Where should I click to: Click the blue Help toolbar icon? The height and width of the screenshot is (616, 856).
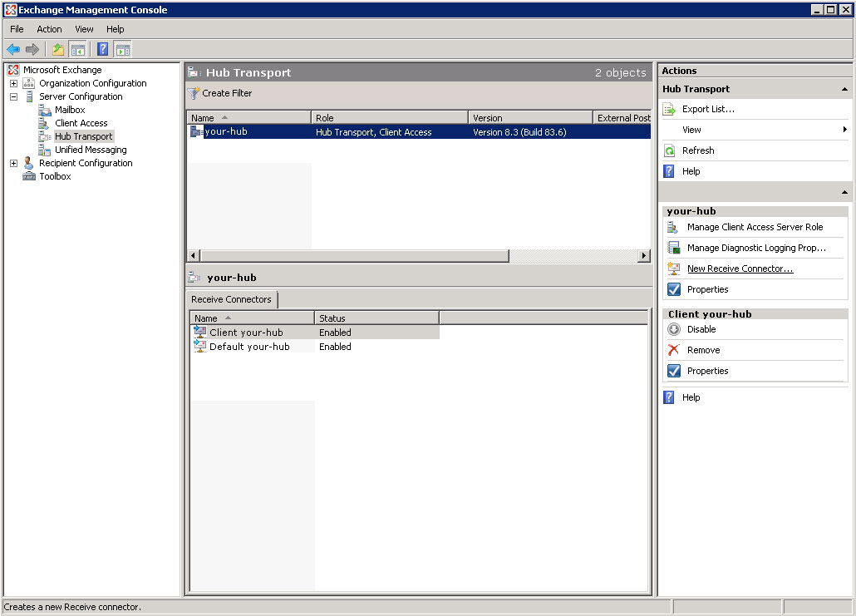tap(102, 50)
